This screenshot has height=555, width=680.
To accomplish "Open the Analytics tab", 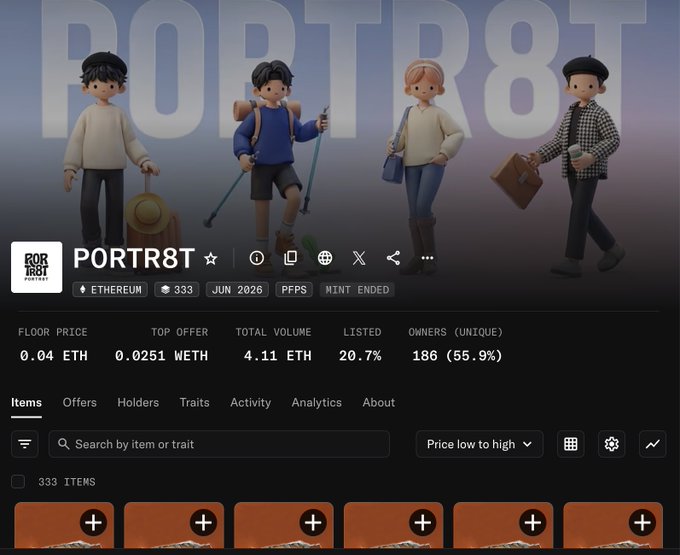I will pyautogui.click(x=317, y=402).
